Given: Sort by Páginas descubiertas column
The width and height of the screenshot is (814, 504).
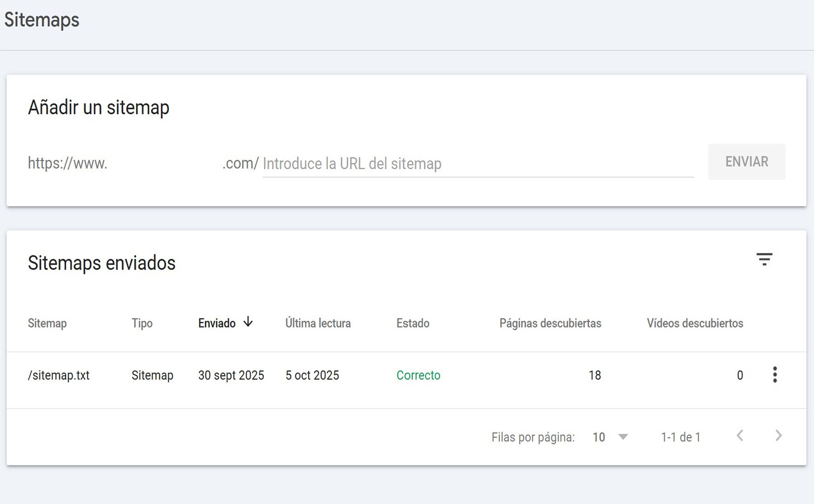Looking at the screenshot, I should click(550, 323).
